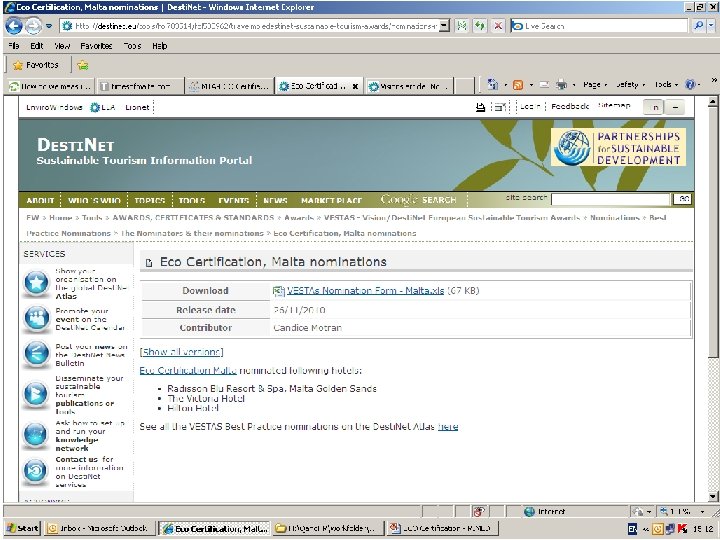Switch to the fifth browser tab after Eco Certification
Image resolution: width=720 pixels, height=540 pixels.
[x=410, y=86]
